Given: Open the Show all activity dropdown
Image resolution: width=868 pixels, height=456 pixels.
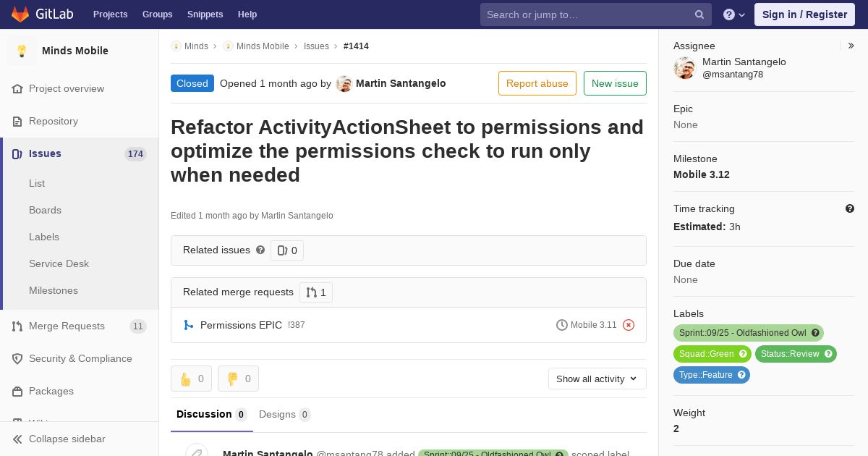Looking at the screenshot, I should coord(597,379).
